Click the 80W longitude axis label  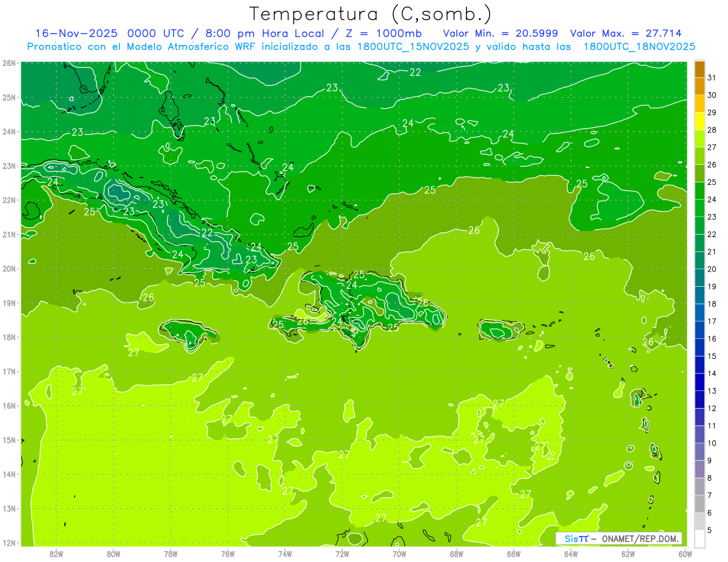tap(113, 553)
